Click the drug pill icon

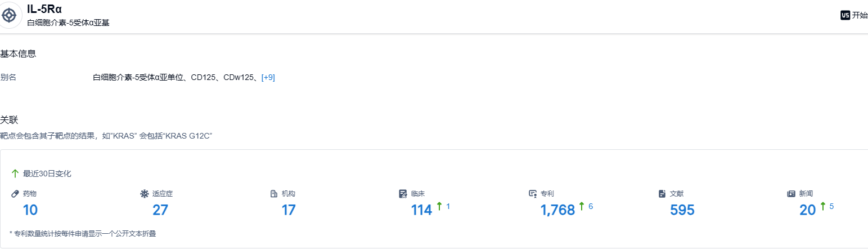click(x=15, y=194)
